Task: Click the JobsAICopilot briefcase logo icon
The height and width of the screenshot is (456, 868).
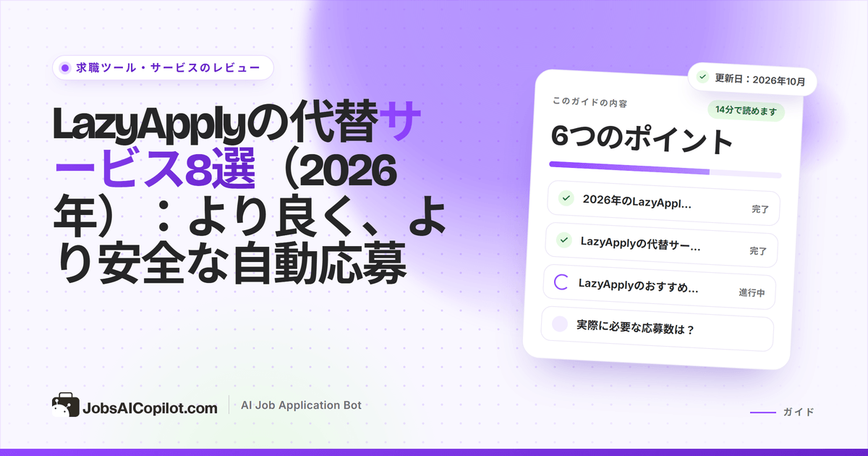Action: 64,407
